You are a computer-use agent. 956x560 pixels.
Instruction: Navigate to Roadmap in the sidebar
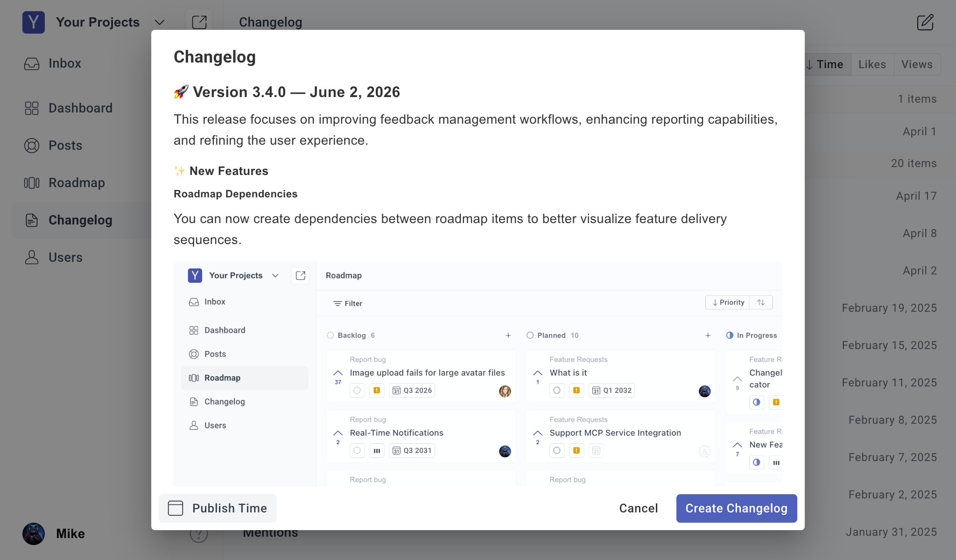click(x=77, y=183)
